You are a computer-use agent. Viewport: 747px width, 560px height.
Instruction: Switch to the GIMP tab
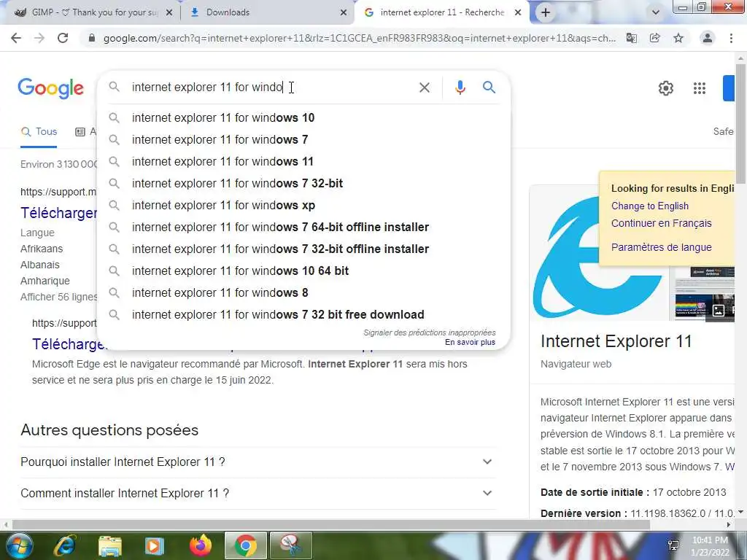[94, 12]
